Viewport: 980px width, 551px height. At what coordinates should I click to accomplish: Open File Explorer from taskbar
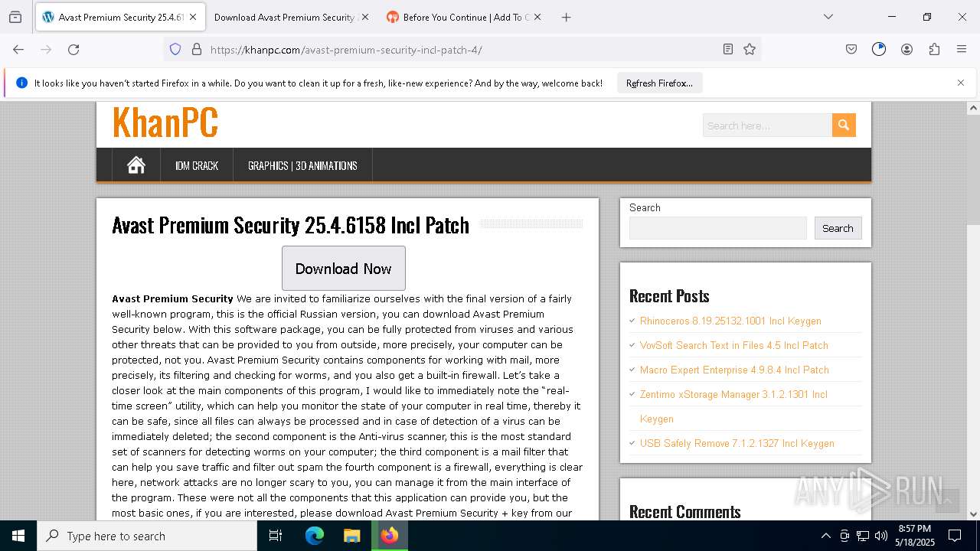351,536
